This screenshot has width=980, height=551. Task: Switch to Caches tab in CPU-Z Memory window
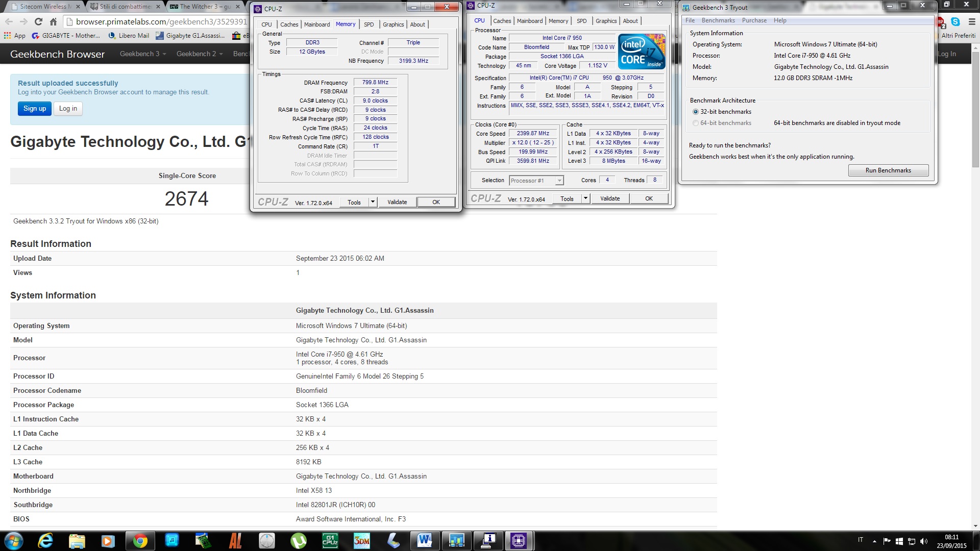tap(289, 24)
